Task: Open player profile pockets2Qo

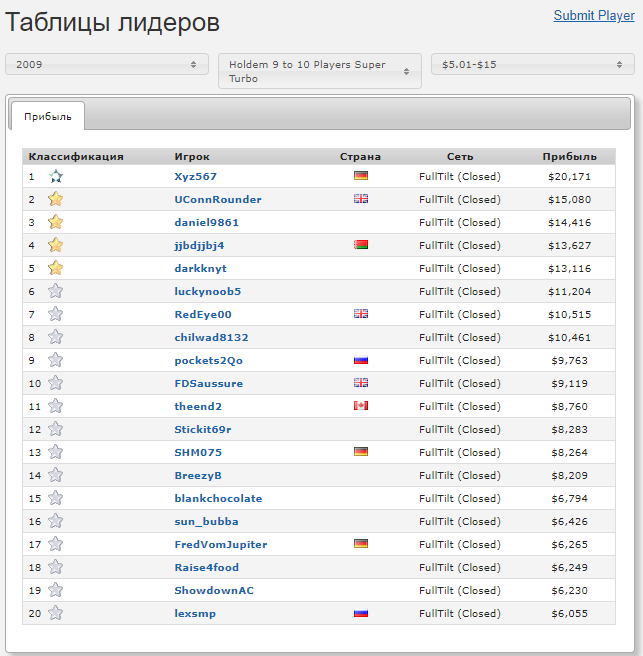Action: (x=208, y=361)
